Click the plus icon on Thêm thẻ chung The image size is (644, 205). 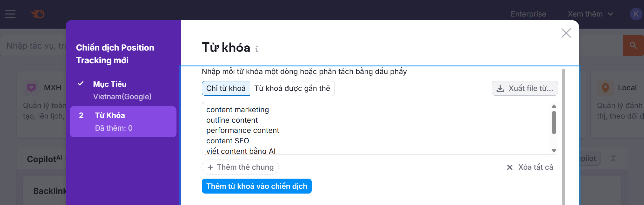click(x=210, y=167)
